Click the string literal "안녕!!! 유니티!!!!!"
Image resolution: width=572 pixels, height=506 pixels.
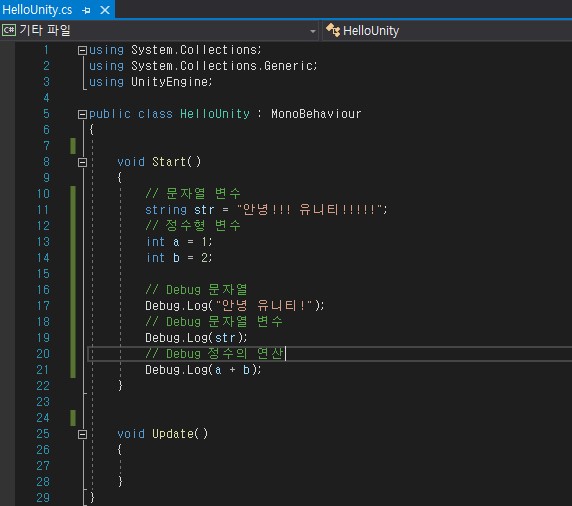pos(309,209)
